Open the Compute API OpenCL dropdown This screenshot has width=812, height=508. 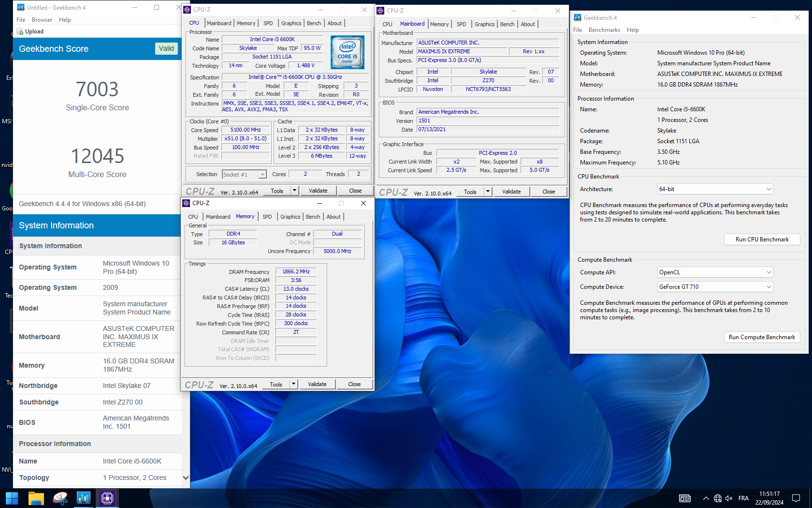coord(715,272)
